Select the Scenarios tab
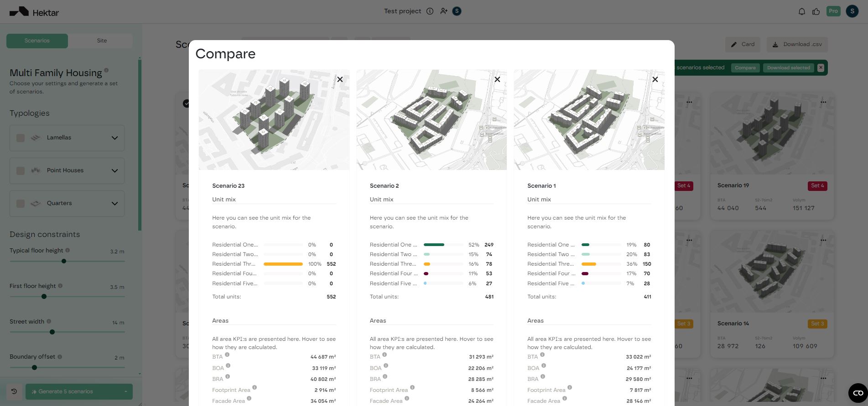This screenshot has height=406, width=868. (x=37, y=41)
